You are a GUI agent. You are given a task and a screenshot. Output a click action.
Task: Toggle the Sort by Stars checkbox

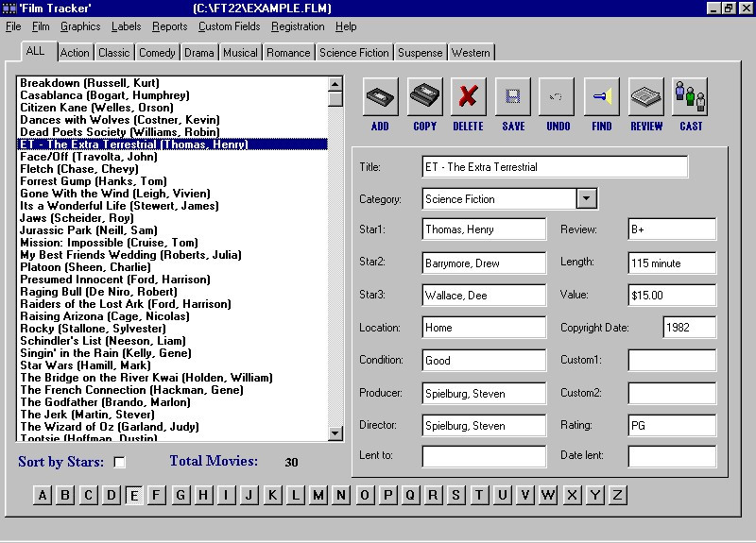point(120,462)
